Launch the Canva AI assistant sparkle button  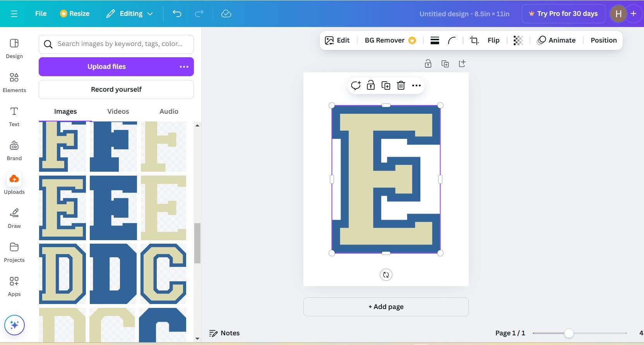pos(14,325)
